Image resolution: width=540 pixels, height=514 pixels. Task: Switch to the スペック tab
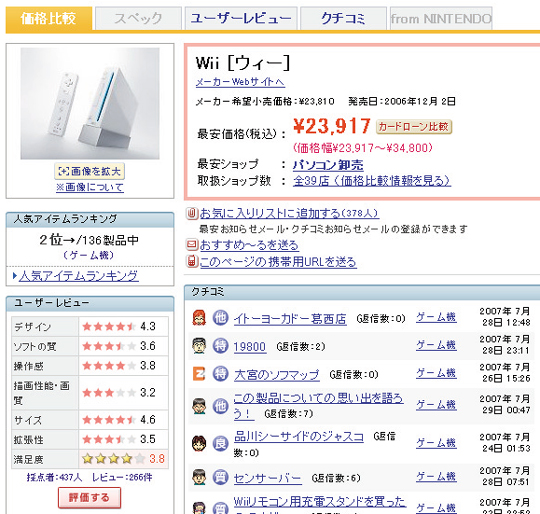point(138,18)
